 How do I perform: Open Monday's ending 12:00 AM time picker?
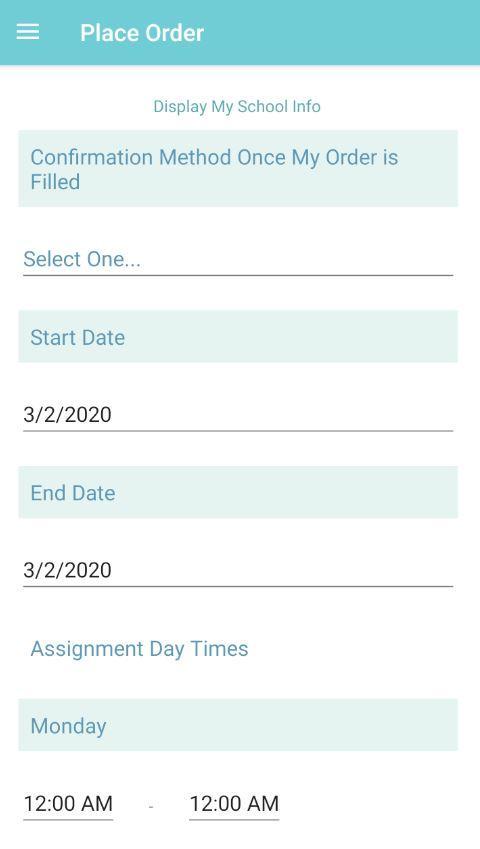pyautogui.click(x=234, y=804)
